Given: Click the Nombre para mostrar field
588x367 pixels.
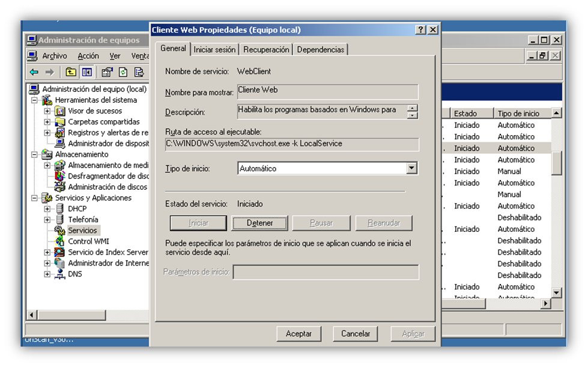Looking at the screenshot, I should pyautogui.click(x=328, y=91).
